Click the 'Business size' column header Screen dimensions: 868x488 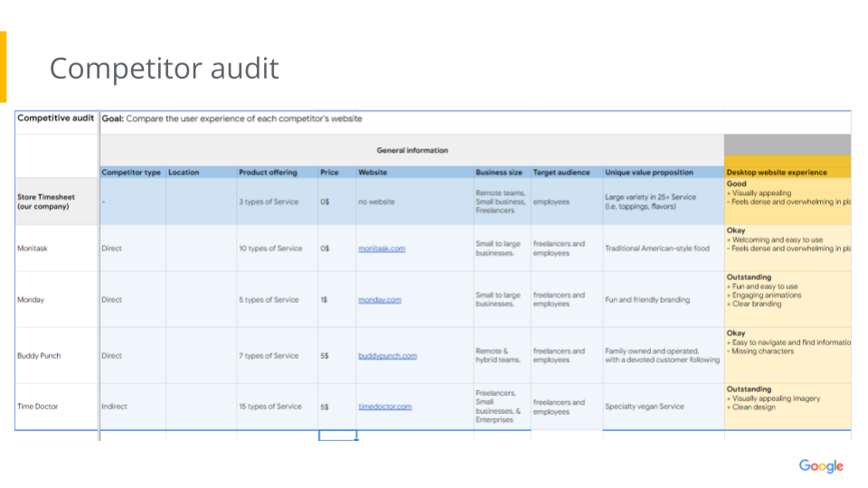point(498,172)
